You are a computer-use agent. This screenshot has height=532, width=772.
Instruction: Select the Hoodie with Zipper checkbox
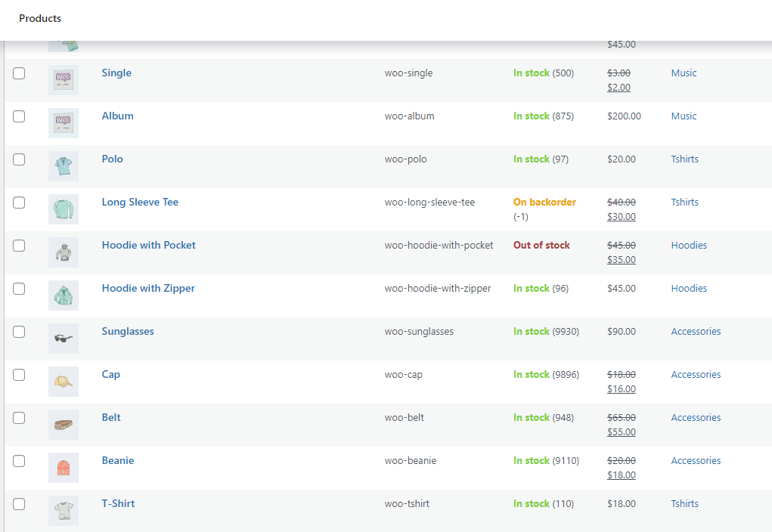(x=19, y=289)
